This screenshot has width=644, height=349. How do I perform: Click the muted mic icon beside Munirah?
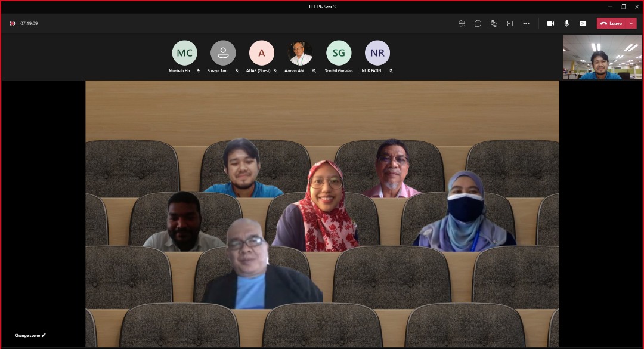pyautogui.click(x=199, y=70)
